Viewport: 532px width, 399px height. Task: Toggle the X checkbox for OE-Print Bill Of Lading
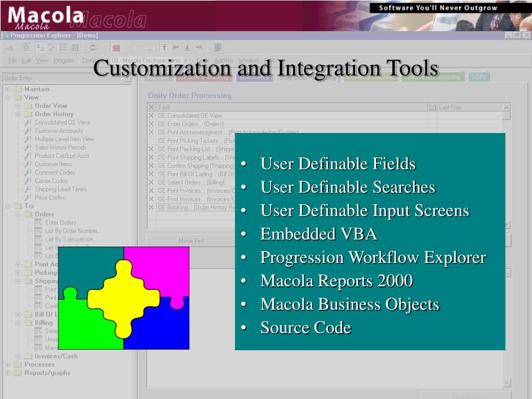point(151,174)
